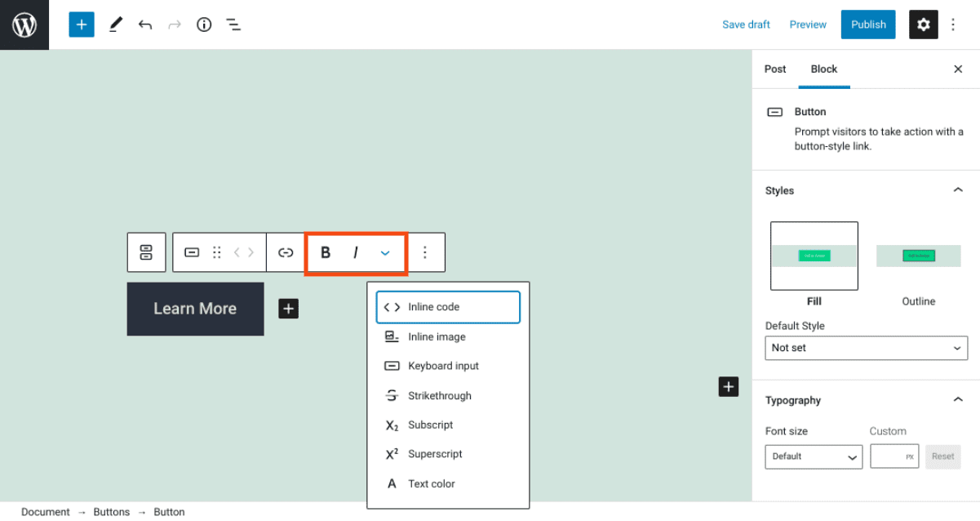Open the document list view icon
980x521 pixels.
[233, 24]
